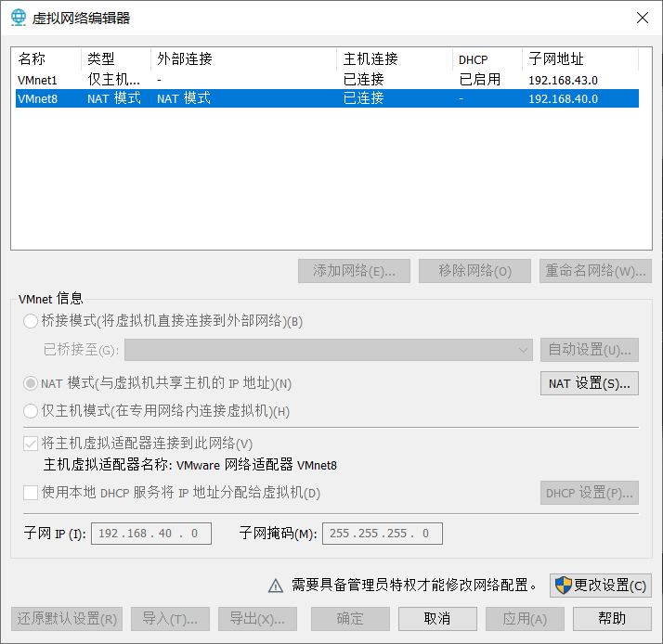Click 需要具备管理员特权 warning text

pos(414,586)
